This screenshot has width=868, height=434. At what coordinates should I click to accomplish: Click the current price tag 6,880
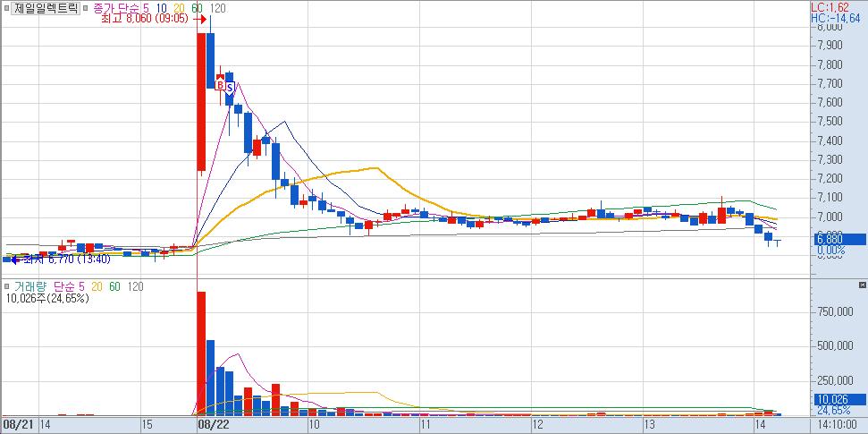[x=839, y=240]
